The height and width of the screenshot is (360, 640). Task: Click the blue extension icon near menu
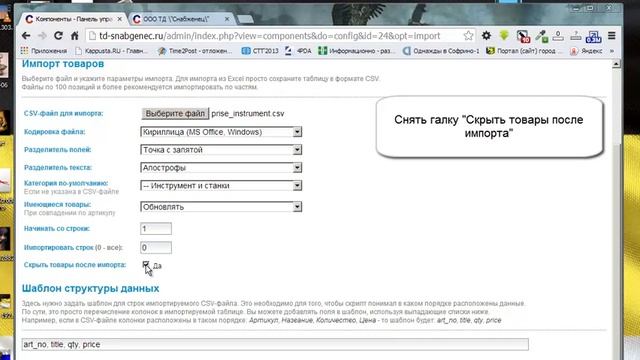[x=593, y=37]
